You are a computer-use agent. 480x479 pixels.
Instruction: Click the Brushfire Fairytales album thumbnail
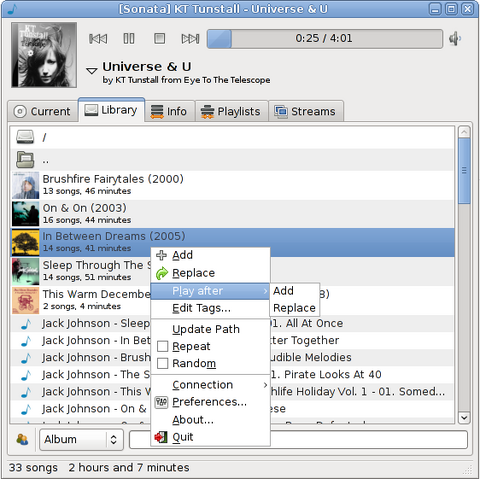pyautogui.click(x=26, y=185)
